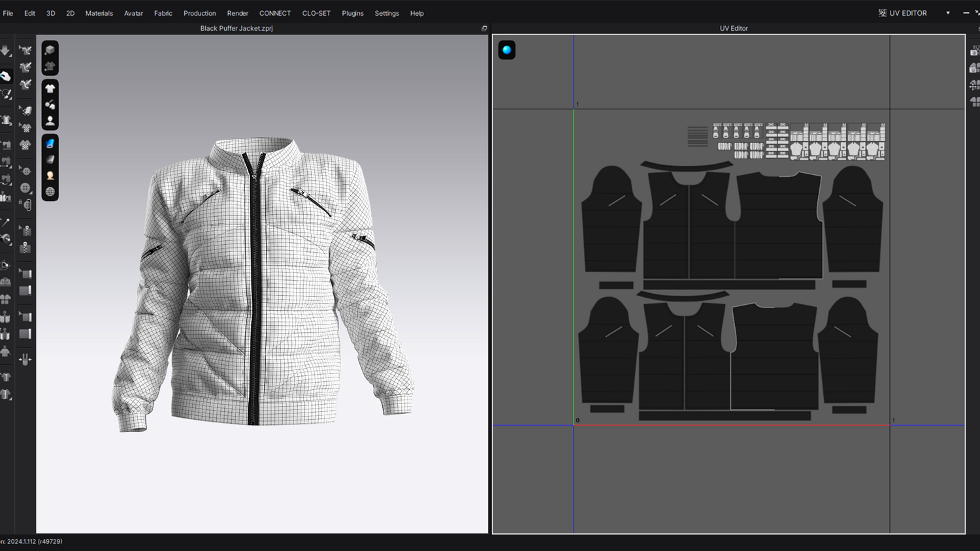Choose the Select/Move Button tool
Screen dimensions: 980x551
(25, 171)
